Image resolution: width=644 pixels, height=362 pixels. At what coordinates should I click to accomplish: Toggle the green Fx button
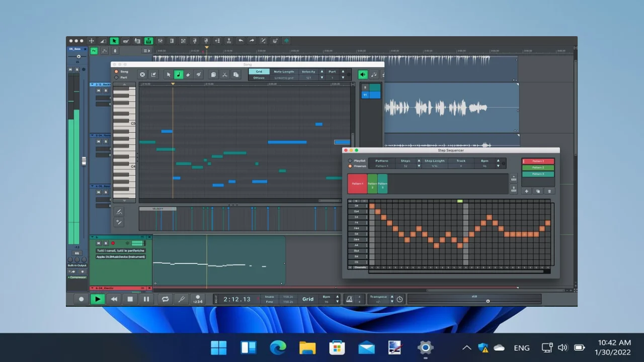pyautogui.click(x=94, y=51)
